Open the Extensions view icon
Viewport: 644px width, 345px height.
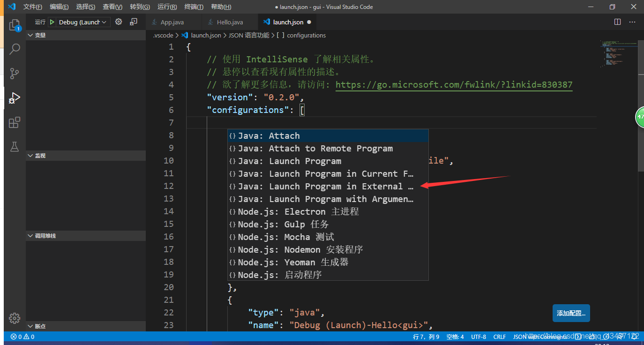click(15, 122)
